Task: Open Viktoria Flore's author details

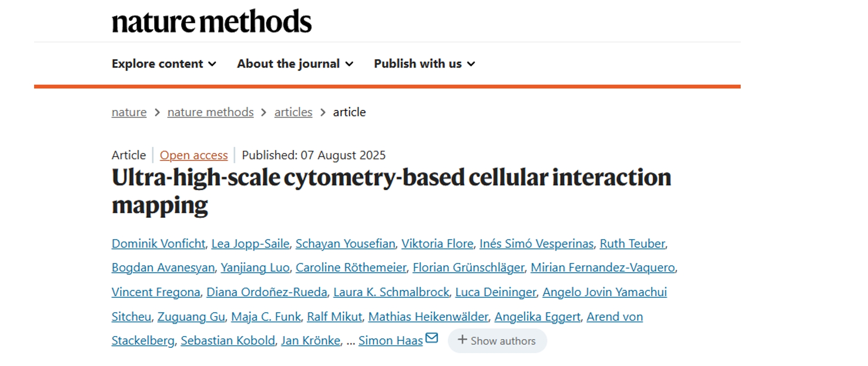Action: tap(437, 244)
